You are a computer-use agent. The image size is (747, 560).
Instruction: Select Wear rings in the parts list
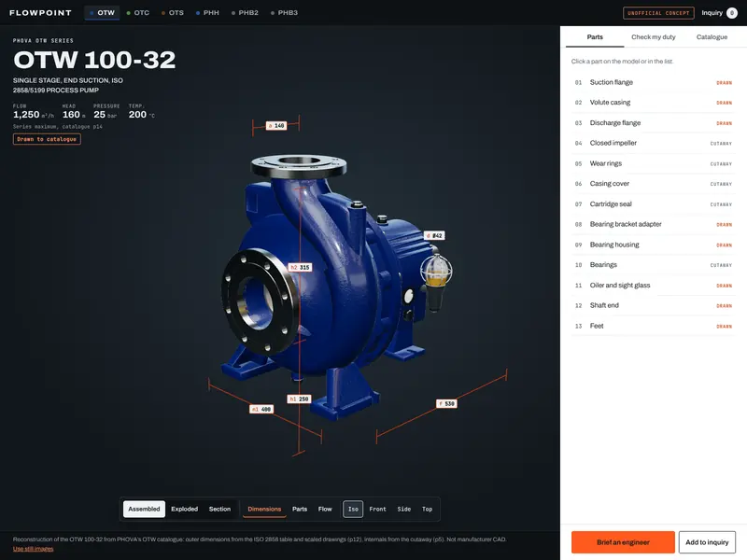[x=653, y=163]
